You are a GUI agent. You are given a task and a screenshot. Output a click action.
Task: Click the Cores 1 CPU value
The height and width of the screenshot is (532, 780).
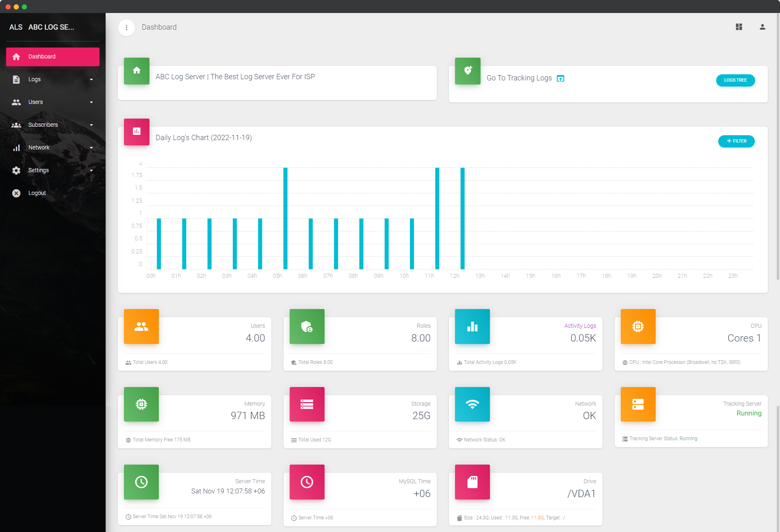point(744,338)
